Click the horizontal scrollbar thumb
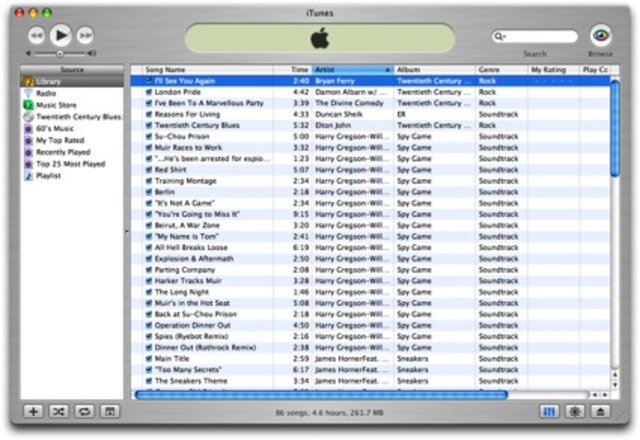Image resolution: width=640 pixels, height=440 pixels. (321, 395)
